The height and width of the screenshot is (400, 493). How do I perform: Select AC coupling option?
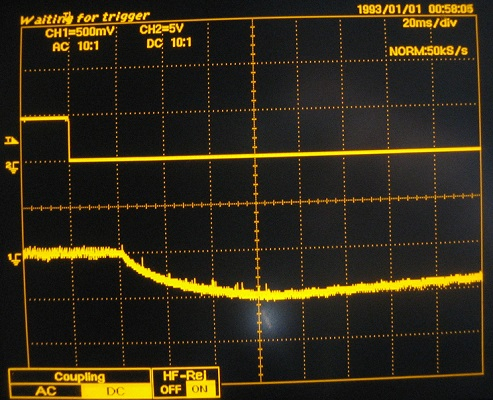coord(46,391)
